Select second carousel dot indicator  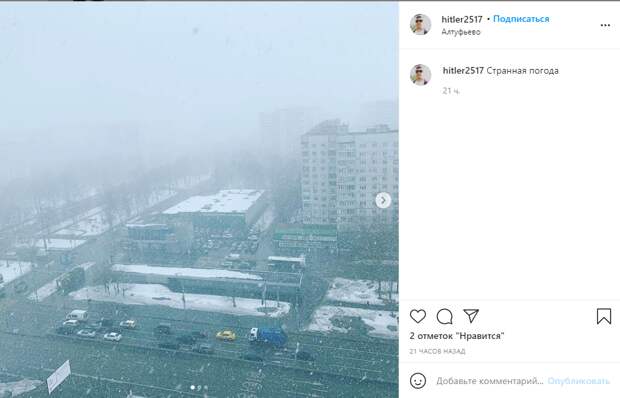(199, 388)
